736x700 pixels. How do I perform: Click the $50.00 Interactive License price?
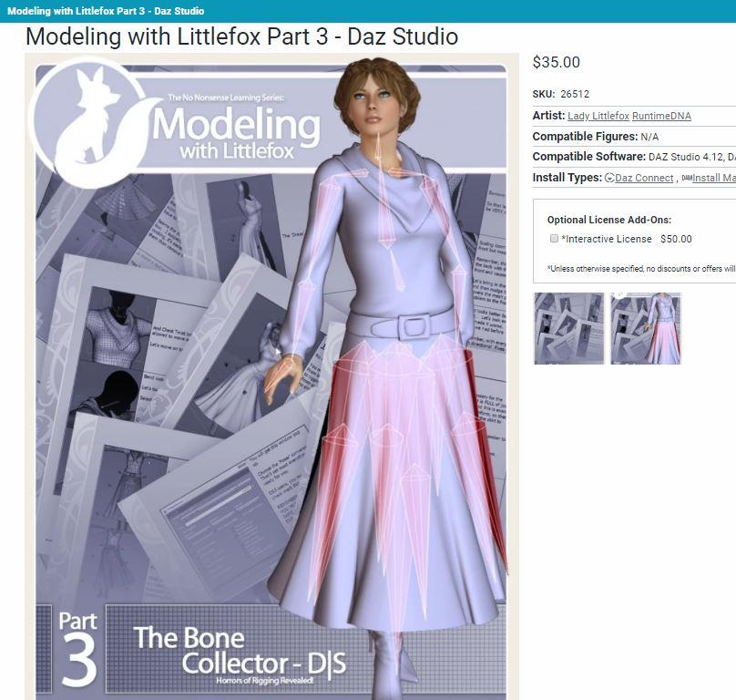[676, 239]
